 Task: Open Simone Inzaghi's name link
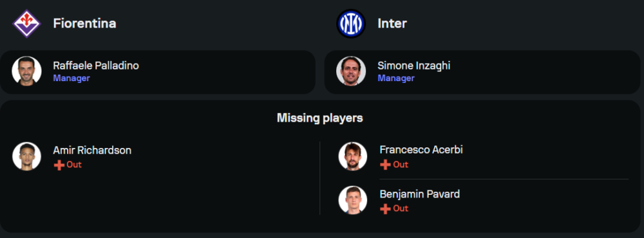pos(414,66)
